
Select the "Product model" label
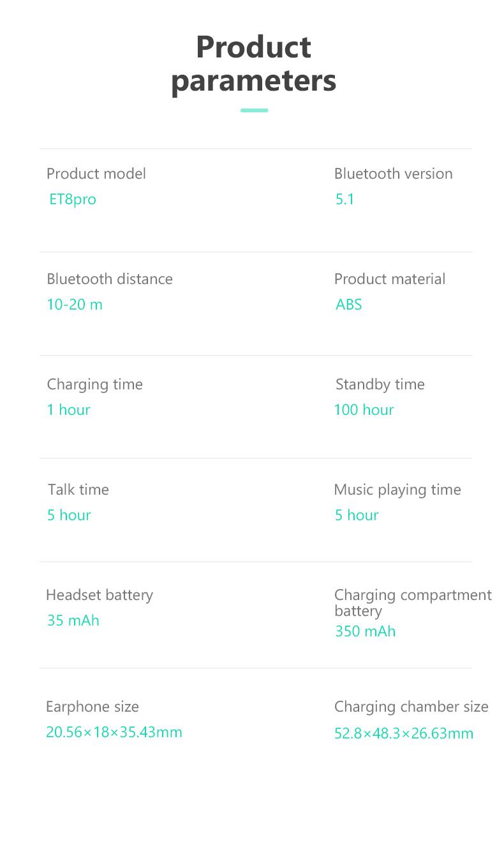coord(96,174)
